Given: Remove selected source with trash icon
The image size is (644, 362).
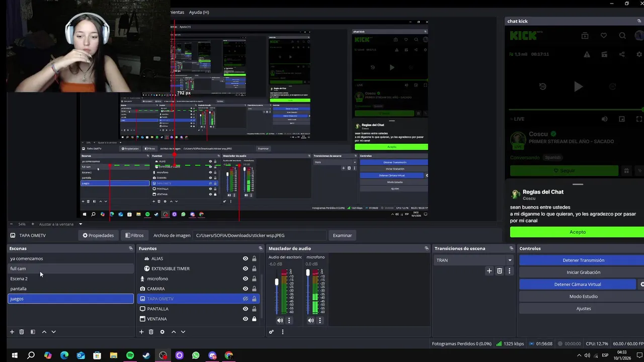Looking at the screenshot, I should [151, 332].
